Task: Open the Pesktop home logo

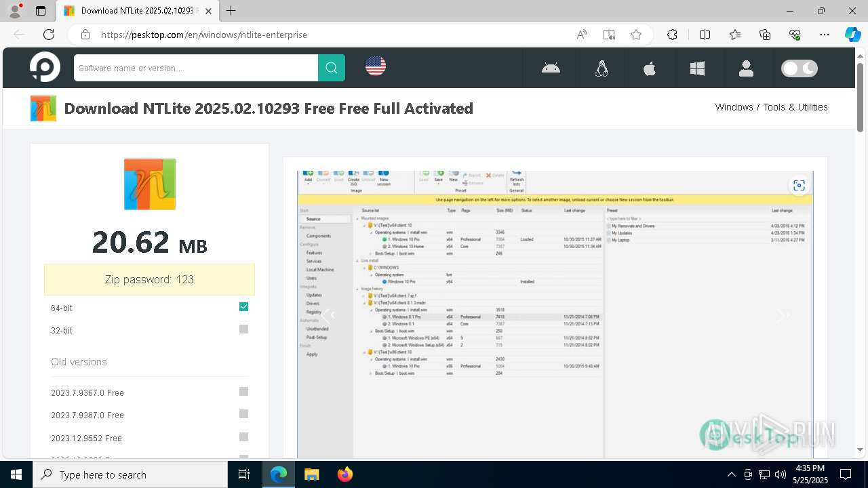Action: pyautogui.click(x=45, y=67)
